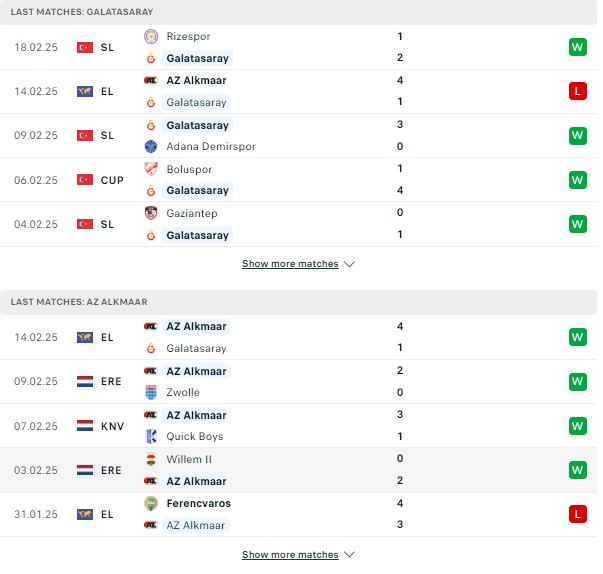Expand more matches under Galatasaray section

(290, 264)
